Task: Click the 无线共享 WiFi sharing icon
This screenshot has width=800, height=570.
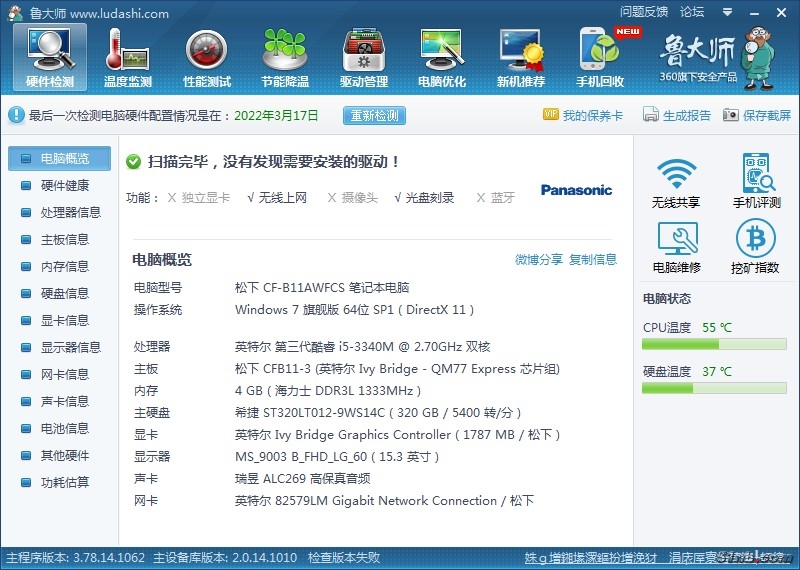Action: (676, 181)
